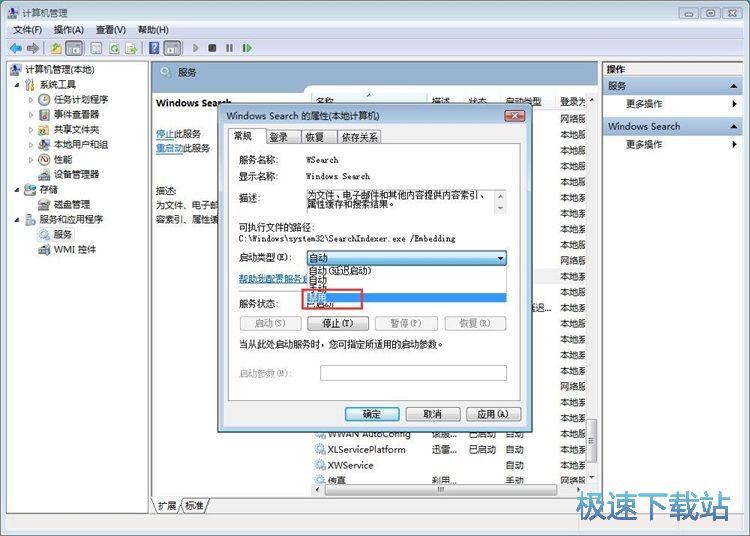The height and width of the screenshot is (536, 750).
Task: Choose 禁用 in the startup type list
Action: click(x=407, y=298)
